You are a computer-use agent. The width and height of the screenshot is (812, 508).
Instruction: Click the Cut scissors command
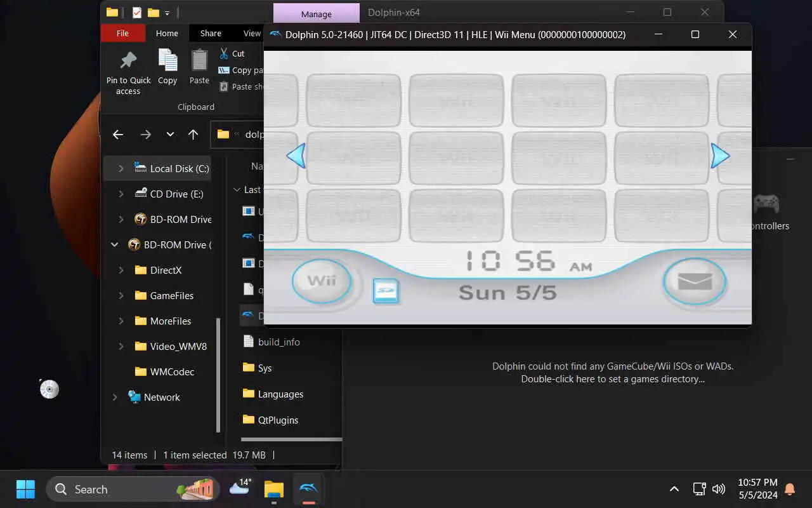[232, 53]
